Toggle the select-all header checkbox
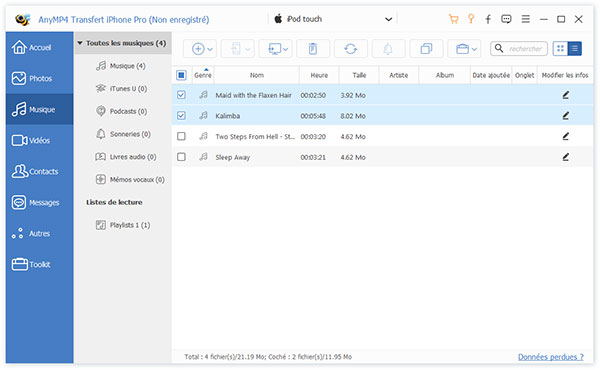 181,75
